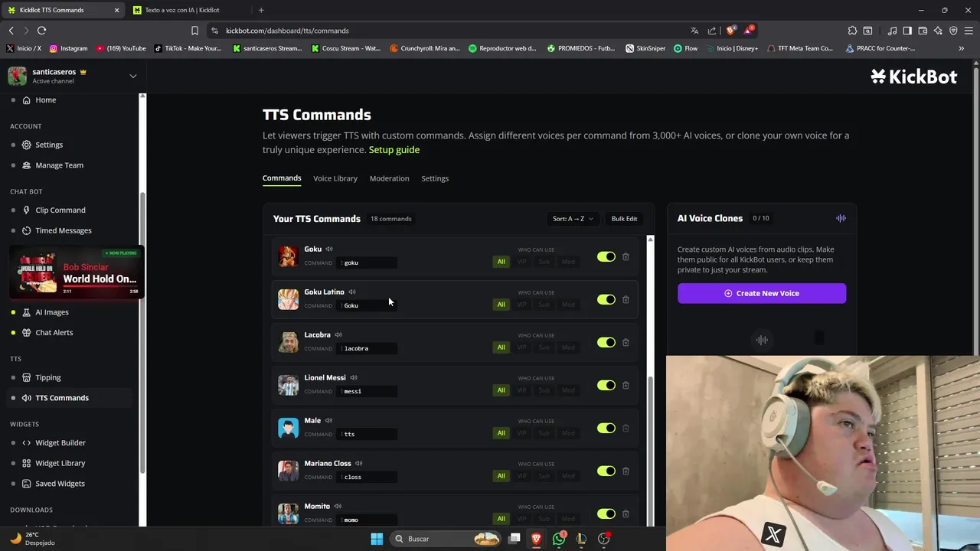Select Mod permission for Lionel Messi command
The image size is (980, 551).
(568, 390)
